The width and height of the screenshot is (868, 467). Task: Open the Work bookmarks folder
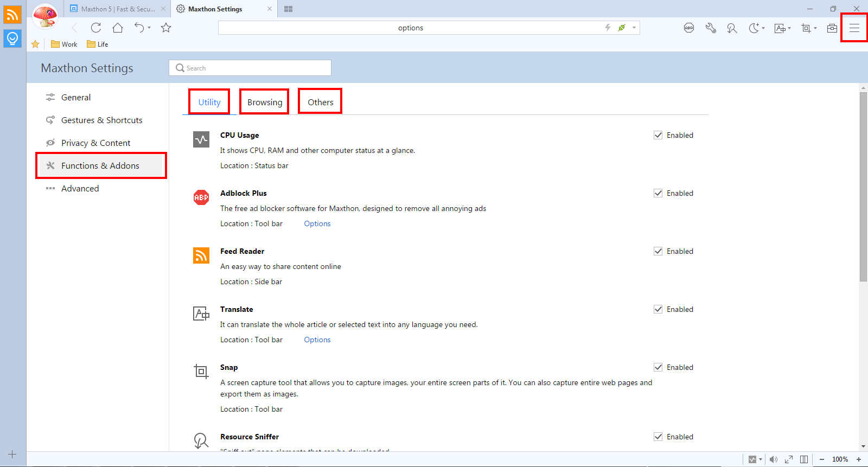pos(64,44)
